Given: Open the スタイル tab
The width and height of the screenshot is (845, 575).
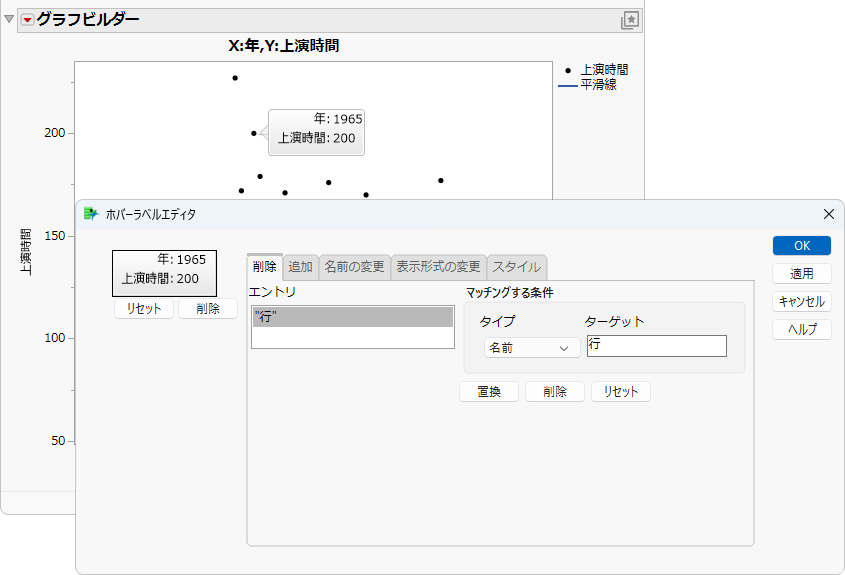Looking at the screenshot, I should click(516, 267).
